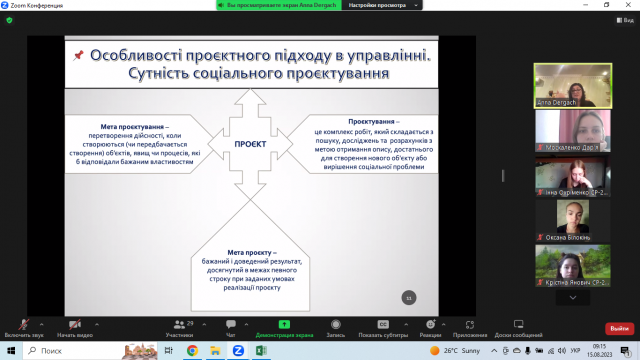This screenshot has width=640, height=360.
Task: Click the tray volume speaker icon
Action: 562,351
